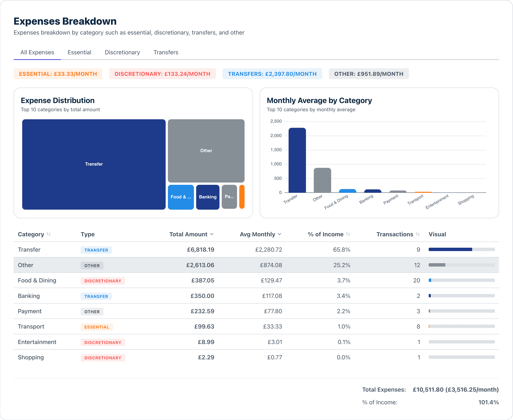Click the TRANSFER badge on the Banking row

pyautogui.click(x=96, y=296)
